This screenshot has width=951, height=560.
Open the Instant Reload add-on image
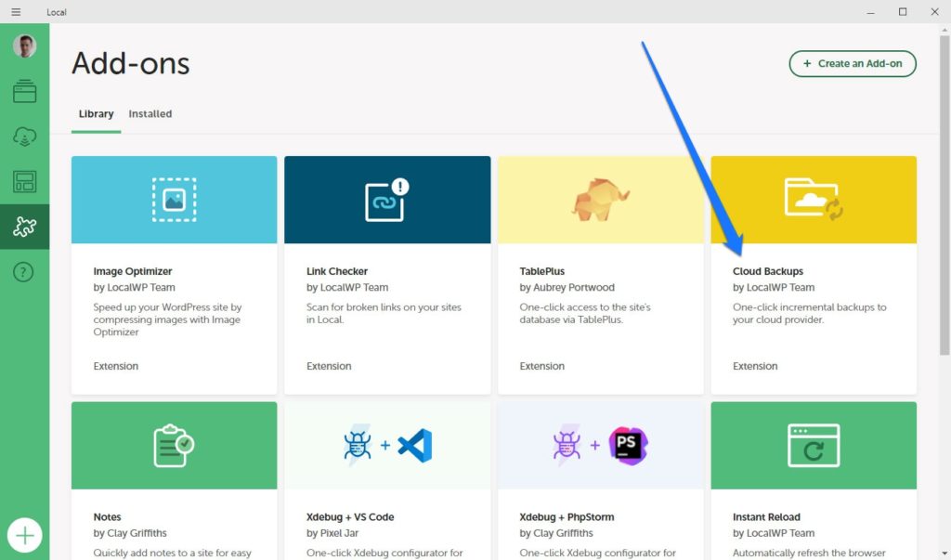814,445
